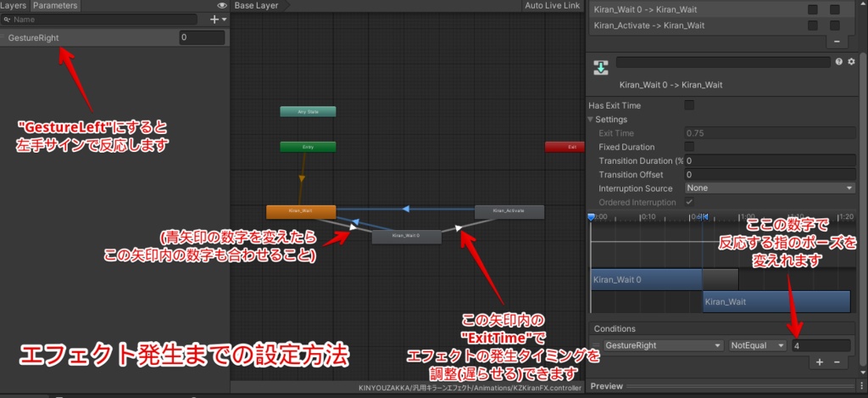Select the orange Entry to Kiran_Wait transition arrow

tap(302, 178)
